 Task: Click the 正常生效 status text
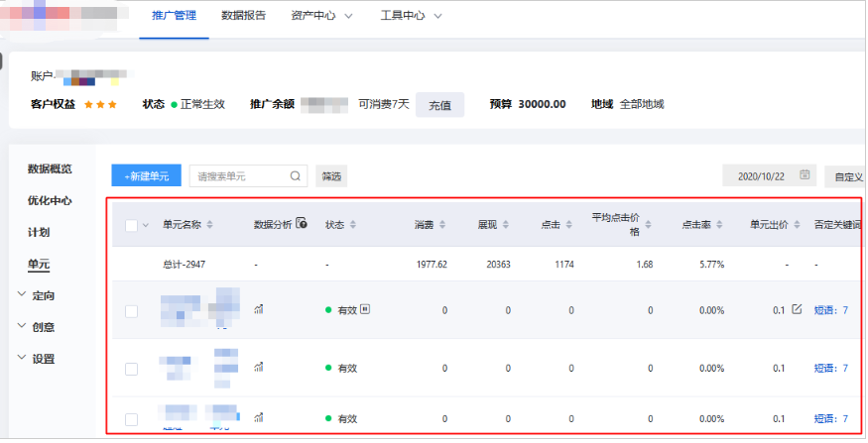(202, 104)
